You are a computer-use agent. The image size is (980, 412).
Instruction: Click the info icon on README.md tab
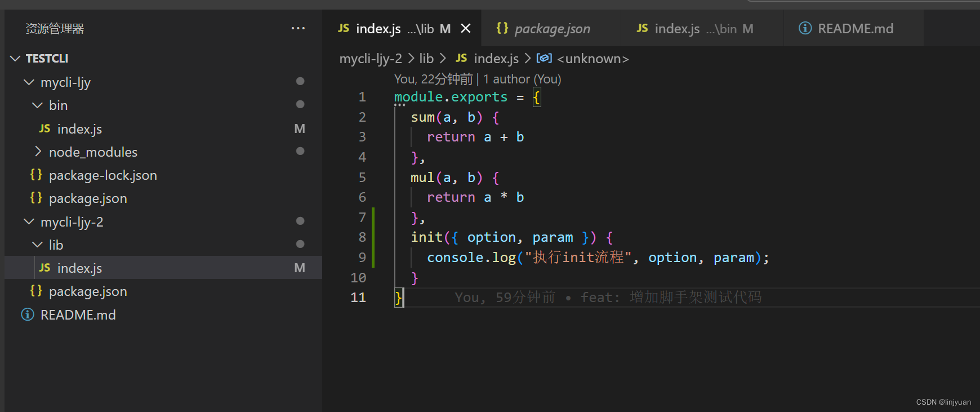click(805, 28)
